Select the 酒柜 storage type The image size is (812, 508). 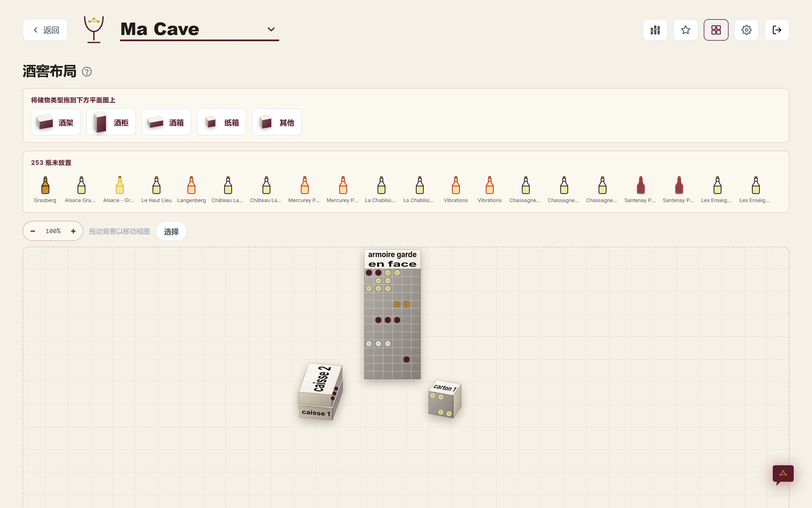click(111, 122)
